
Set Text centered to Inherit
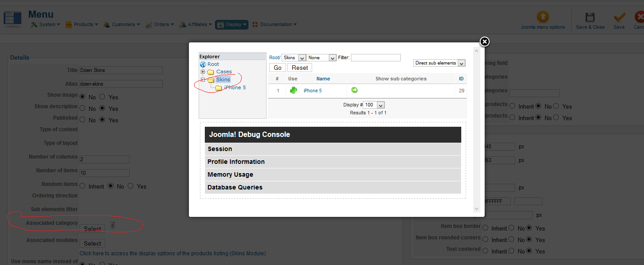pyautogui.click(x=486, y=251)
